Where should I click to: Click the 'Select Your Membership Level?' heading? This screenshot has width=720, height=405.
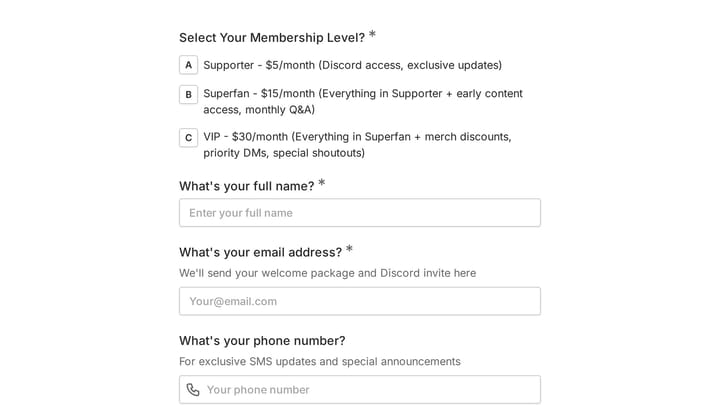coord(272,38)
